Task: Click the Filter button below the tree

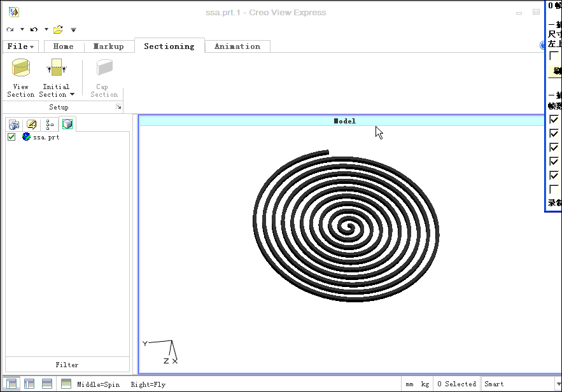Action: pos(67,365)
